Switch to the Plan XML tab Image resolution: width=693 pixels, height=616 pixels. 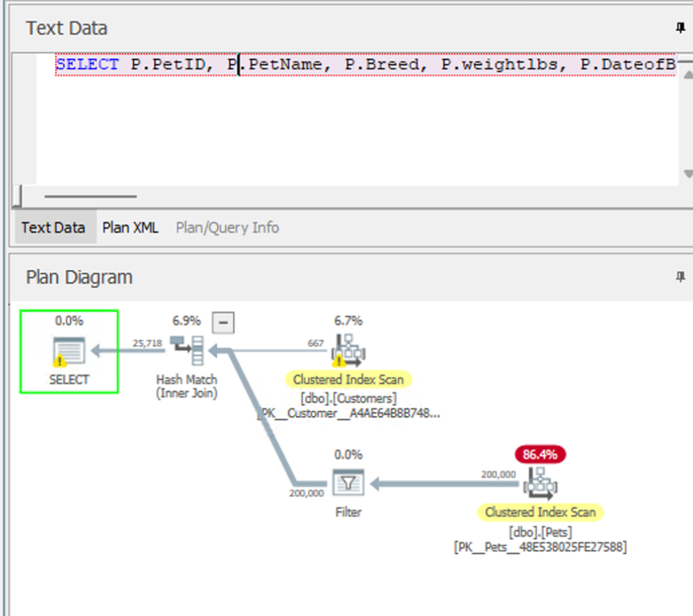130,227
